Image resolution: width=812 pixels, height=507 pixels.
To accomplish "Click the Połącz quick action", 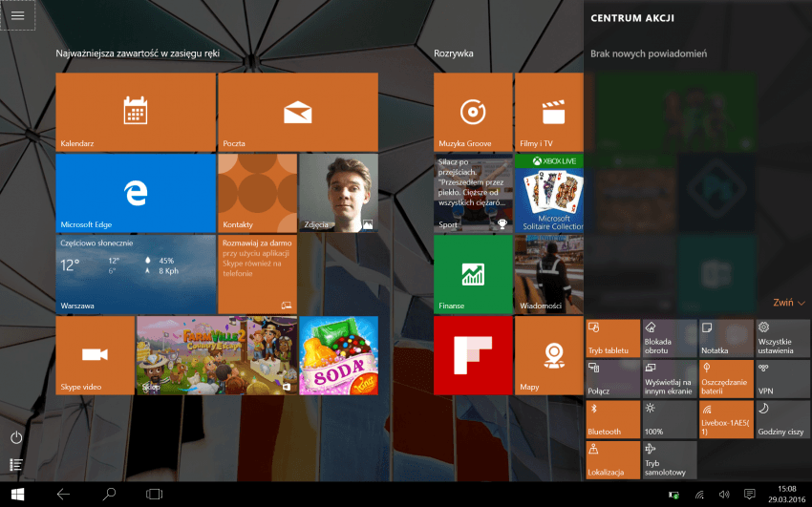I will (613, 379).
